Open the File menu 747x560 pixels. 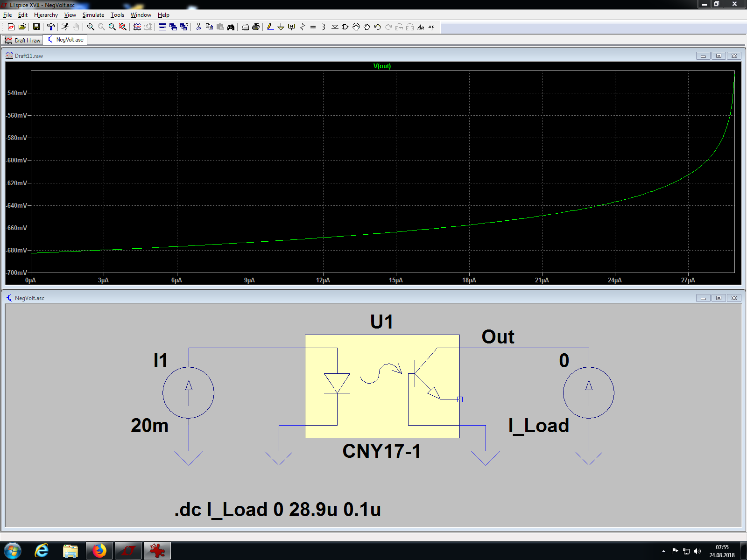pos(7,15)
